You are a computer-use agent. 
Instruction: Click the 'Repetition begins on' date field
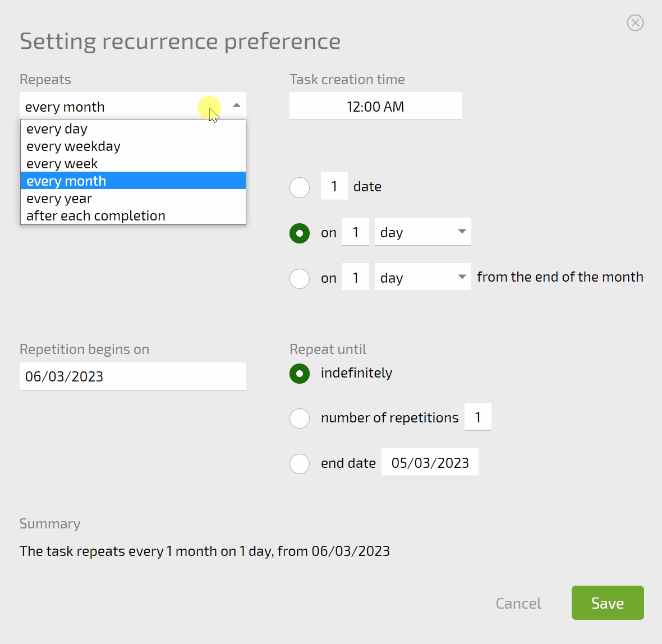pos(132,376)
